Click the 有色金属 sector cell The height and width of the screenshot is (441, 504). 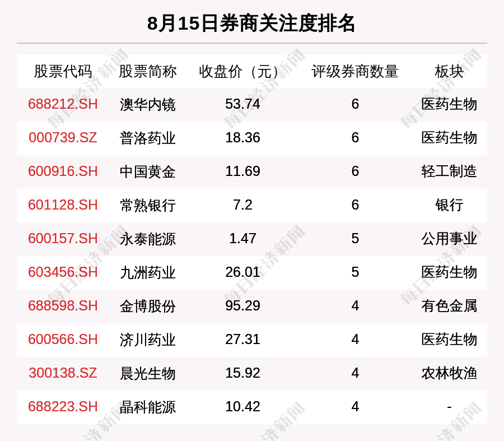[x=449, y=306]
